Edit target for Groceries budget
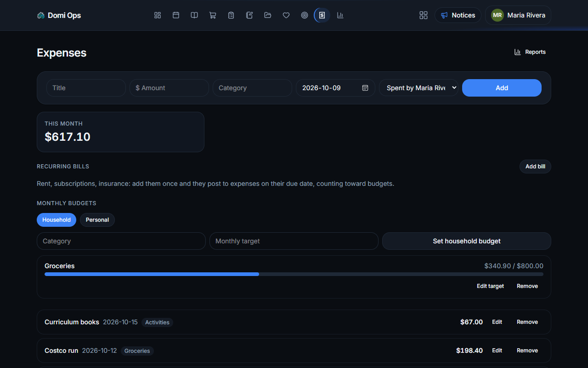588x368 pixels. [490, 286]
